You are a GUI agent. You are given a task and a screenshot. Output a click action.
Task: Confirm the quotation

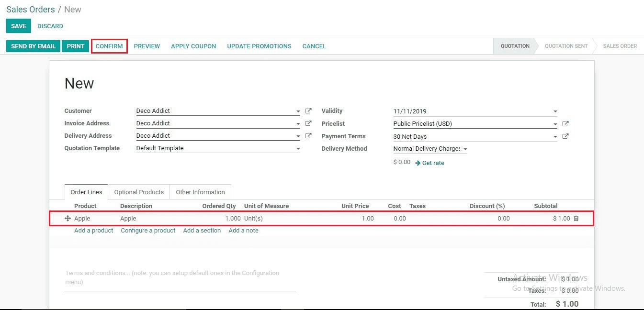(109, 46)
